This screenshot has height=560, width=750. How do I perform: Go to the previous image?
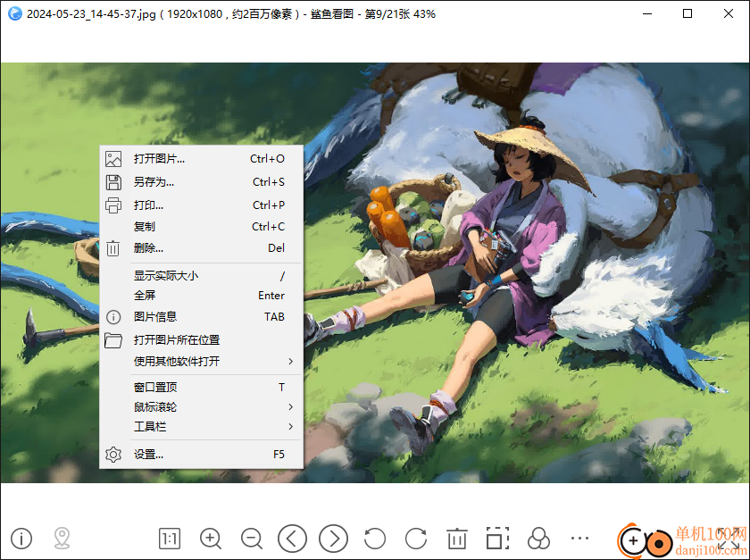(292, 539)
